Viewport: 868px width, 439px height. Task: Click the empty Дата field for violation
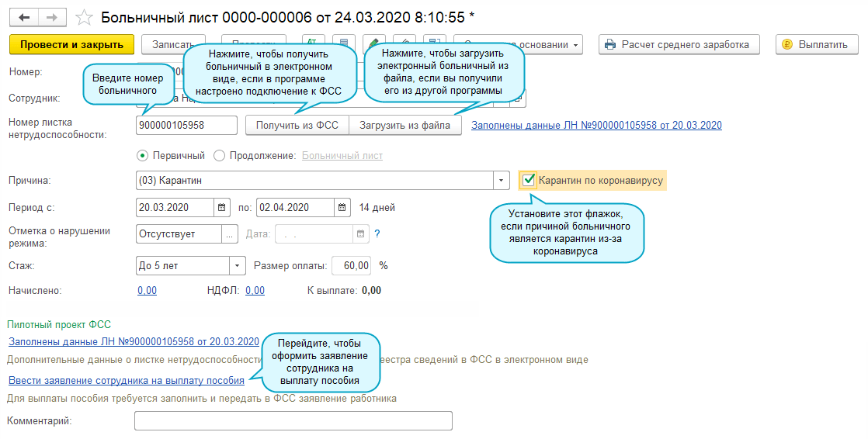314,234
